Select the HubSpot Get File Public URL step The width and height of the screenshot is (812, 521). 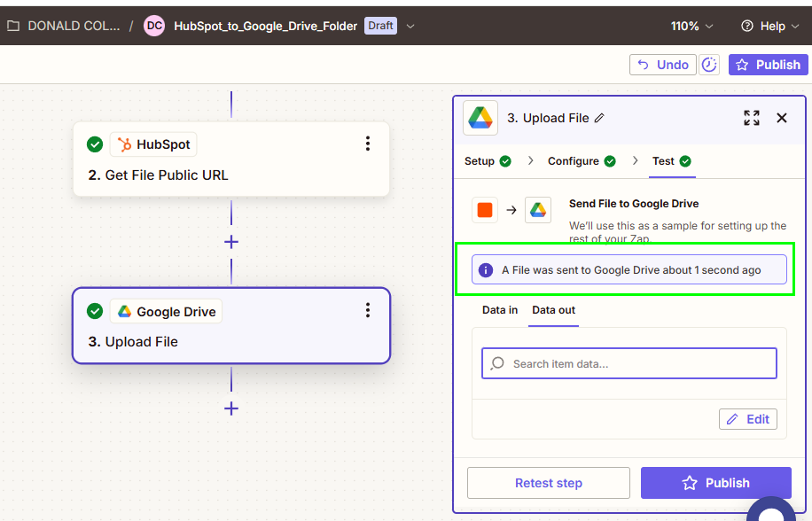click(x=231, y=159)
